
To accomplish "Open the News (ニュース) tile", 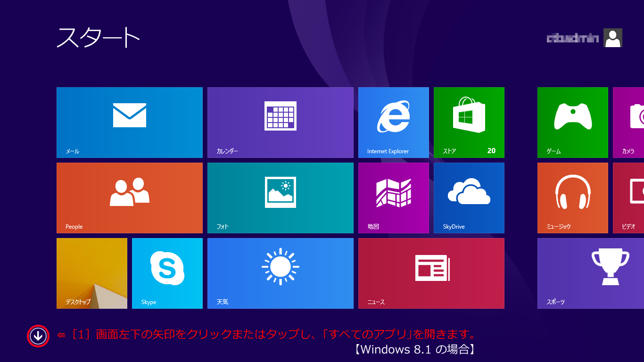I will 431,273.
